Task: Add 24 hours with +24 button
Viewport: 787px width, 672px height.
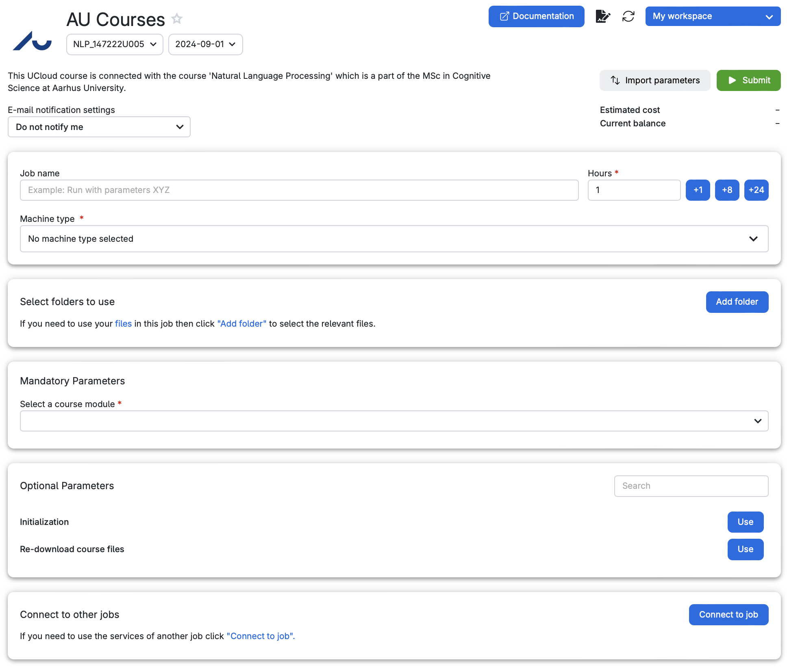Action: click(756, 190)
